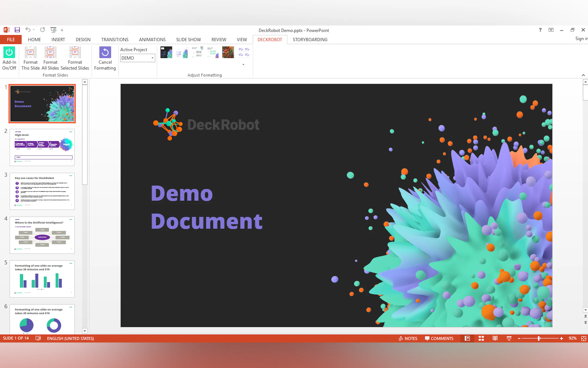Open the Transitions ribbon tab

[x=115, y=40]
